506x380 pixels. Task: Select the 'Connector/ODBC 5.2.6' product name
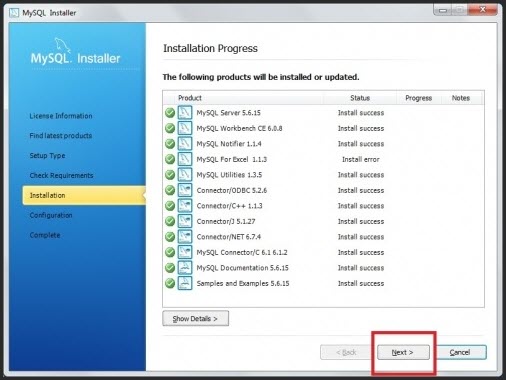click(x=232, y=190)
